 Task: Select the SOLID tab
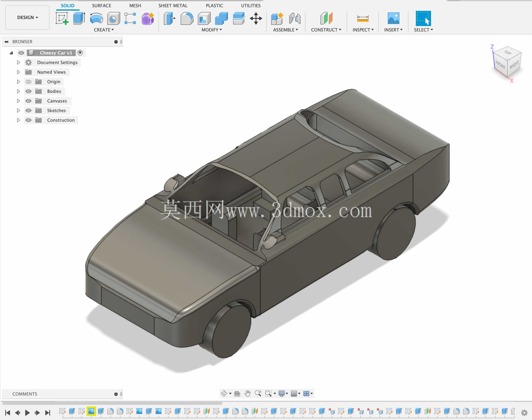click(68, 5)
